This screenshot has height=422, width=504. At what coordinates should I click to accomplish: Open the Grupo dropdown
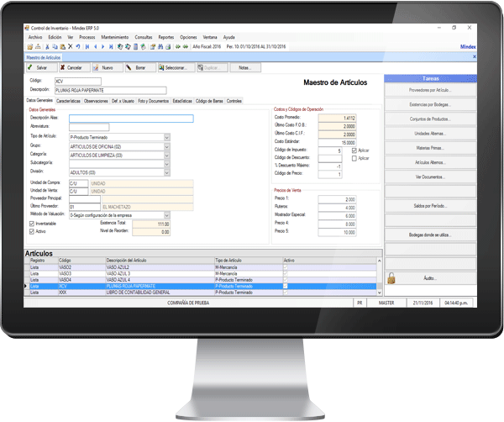click(x=167, y=146)
